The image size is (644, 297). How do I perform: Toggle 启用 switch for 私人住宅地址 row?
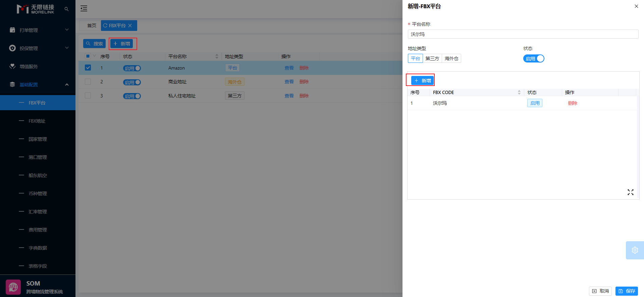coord(132,96)
